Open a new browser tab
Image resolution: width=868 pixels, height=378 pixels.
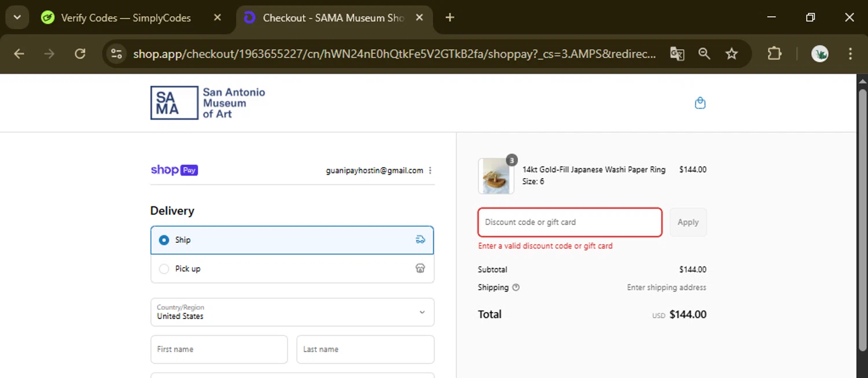(x=450, y=17)
